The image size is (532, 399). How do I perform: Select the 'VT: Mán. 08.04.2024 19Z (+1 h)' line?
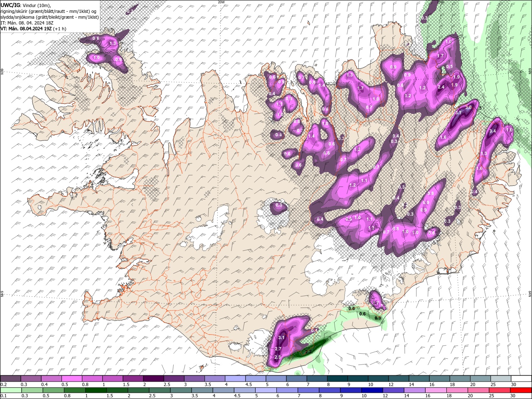pyautogui.click(x=34, y=29)
